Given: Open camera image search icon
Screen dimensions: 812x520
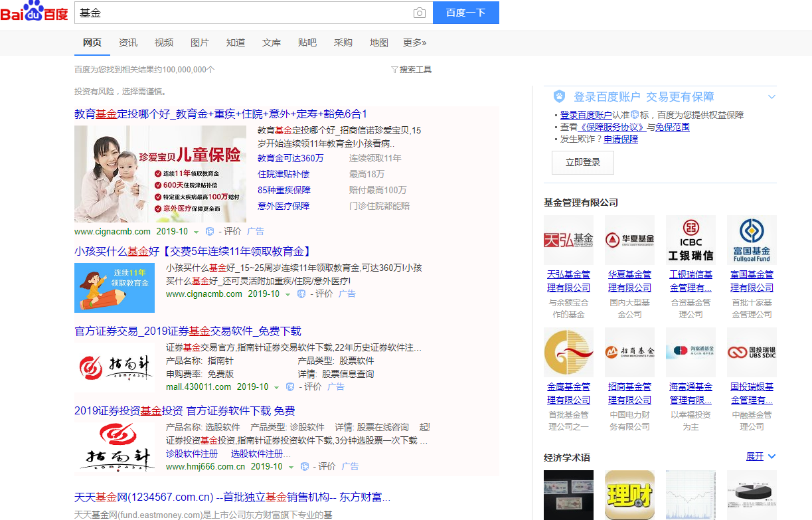Looking at the screenshot, I should pos(419,13).
